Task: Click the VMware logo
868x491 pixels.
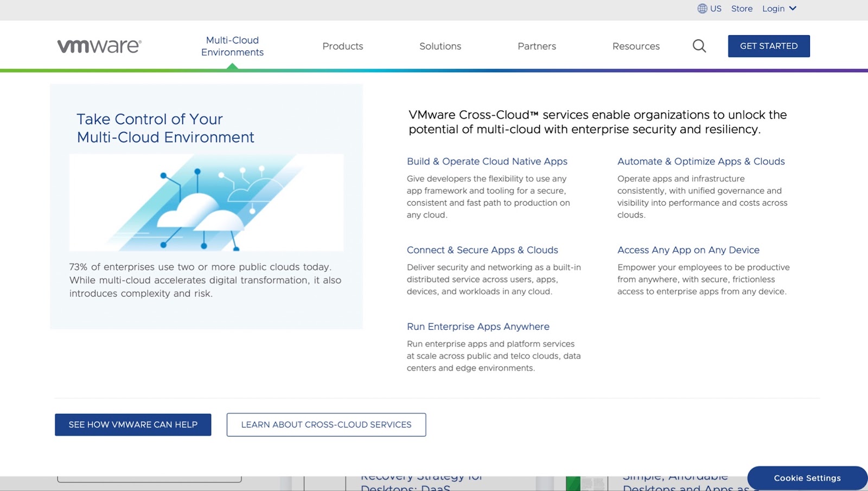Action: tap(99, 46)
